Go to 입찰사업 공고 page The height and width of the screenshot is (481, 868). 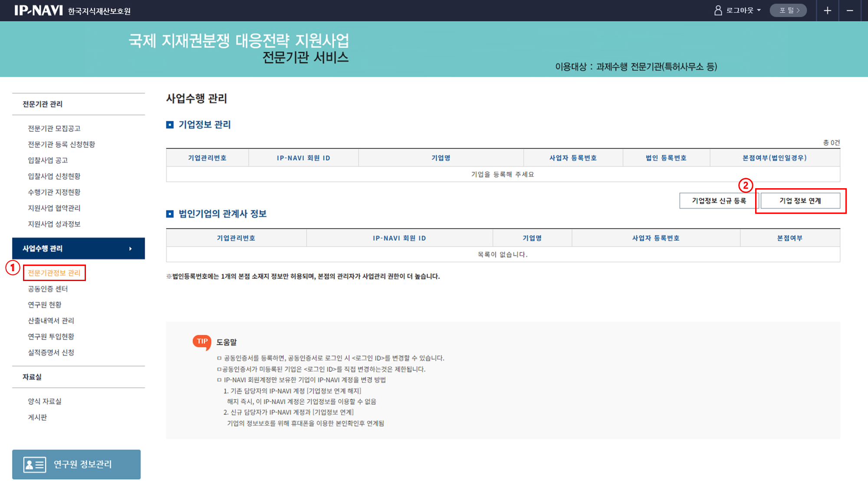pos(48,160)
